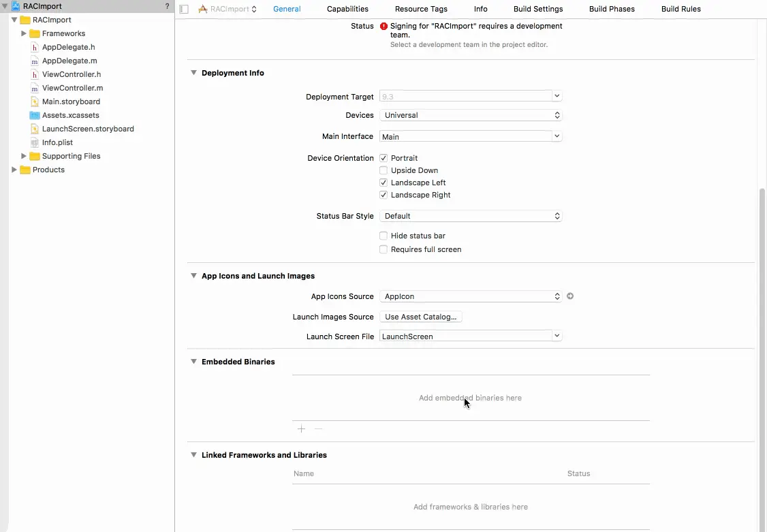Switch to the Capabilities tab
The width and height of the screenshot is (767, 532).
(x=348, y=10)
